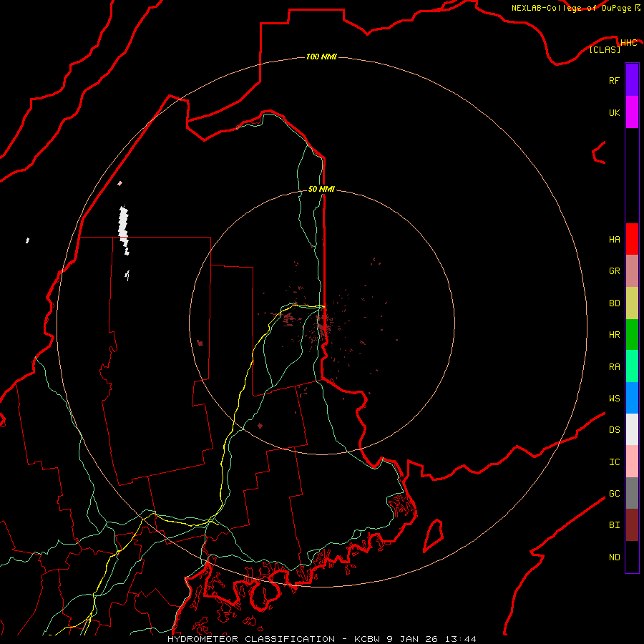Click the [CLAS] units label

pos(605,49)
